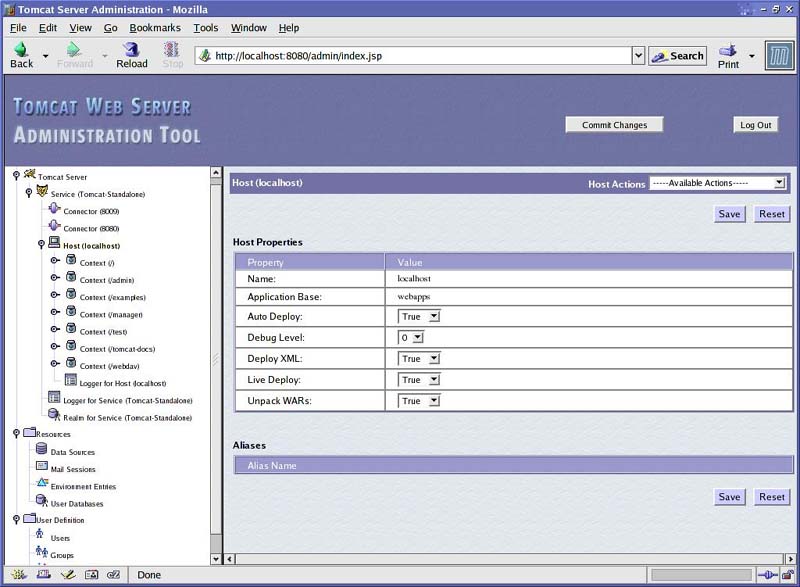Click the Environment Entries icon
Image resolution: width=800 pixels, height=587 pixels.
[42, 483]
